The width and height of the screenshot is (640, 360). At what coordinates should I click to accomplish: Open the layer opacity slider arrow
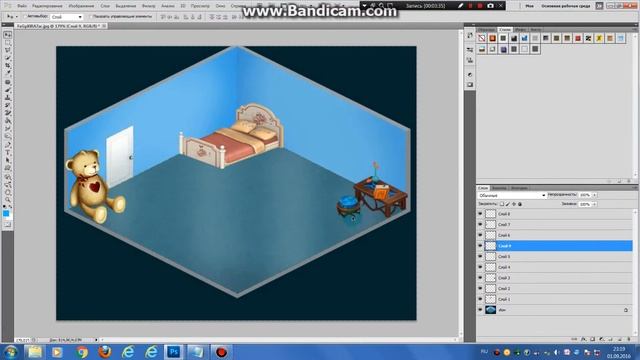[594, 195]
